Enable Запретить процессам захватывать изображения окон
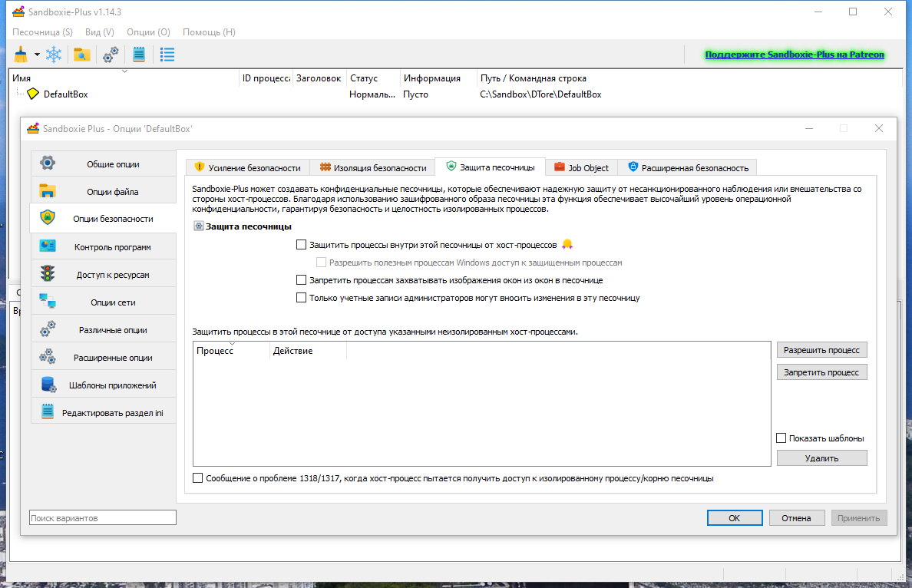 click(301, 279)
